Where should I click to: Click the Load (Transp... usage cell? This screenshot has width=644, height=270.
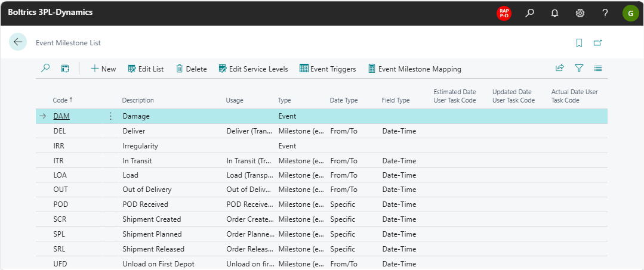[249, 175]
